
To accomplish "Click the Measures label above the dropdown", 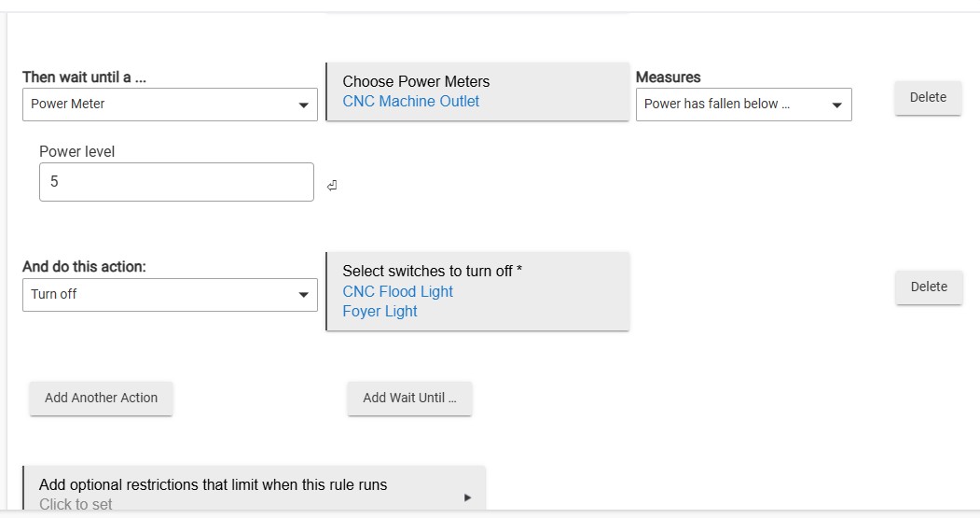I will [668, 77].
